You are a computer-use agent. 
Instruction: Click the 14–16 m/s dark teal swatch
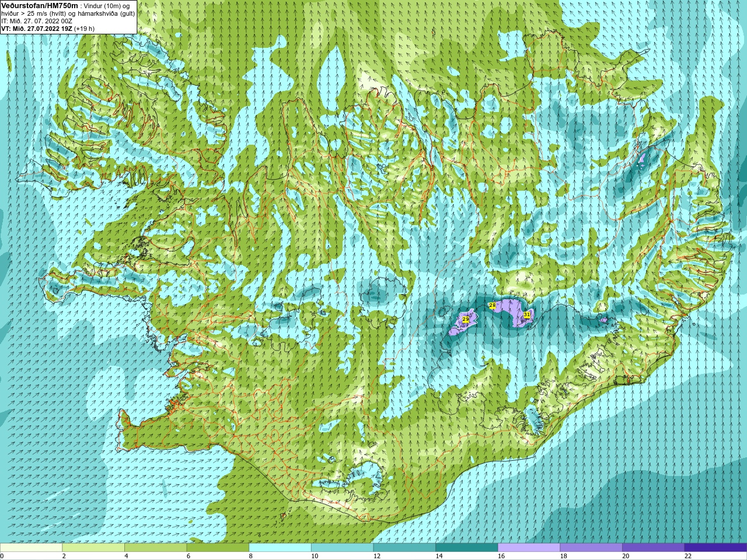click(467, 547)
